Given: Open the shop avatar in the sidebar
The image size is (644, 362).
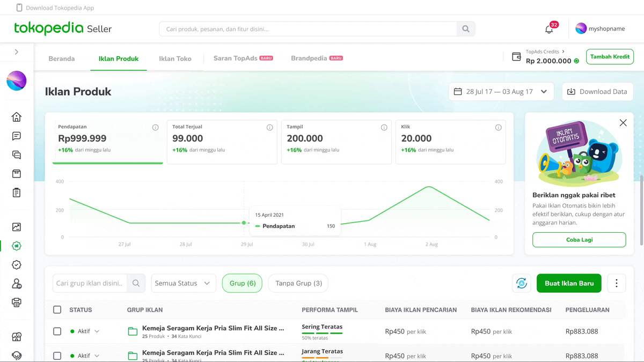Looking at the screenshot, I should [x=17, y=80].
